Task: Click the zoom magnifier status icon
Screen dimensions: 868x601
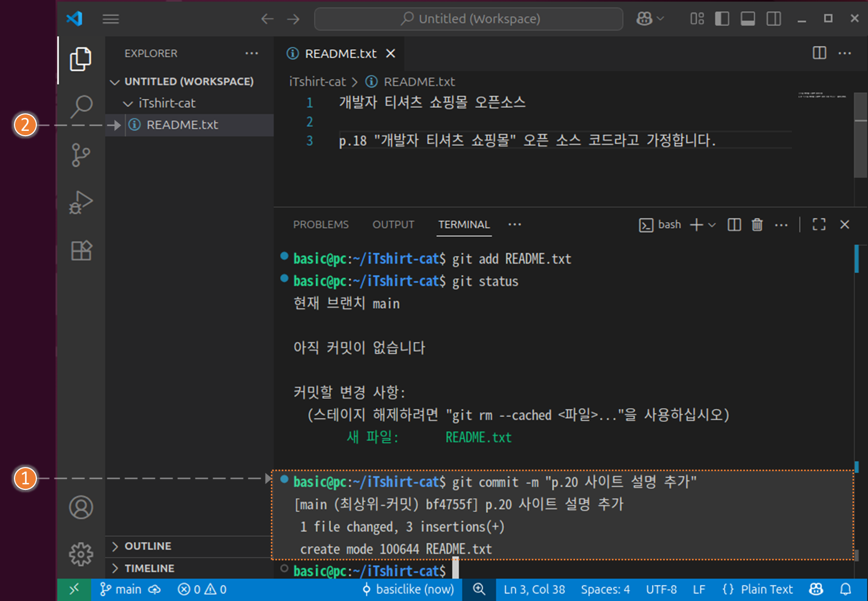Action: [x=479, y=589]
